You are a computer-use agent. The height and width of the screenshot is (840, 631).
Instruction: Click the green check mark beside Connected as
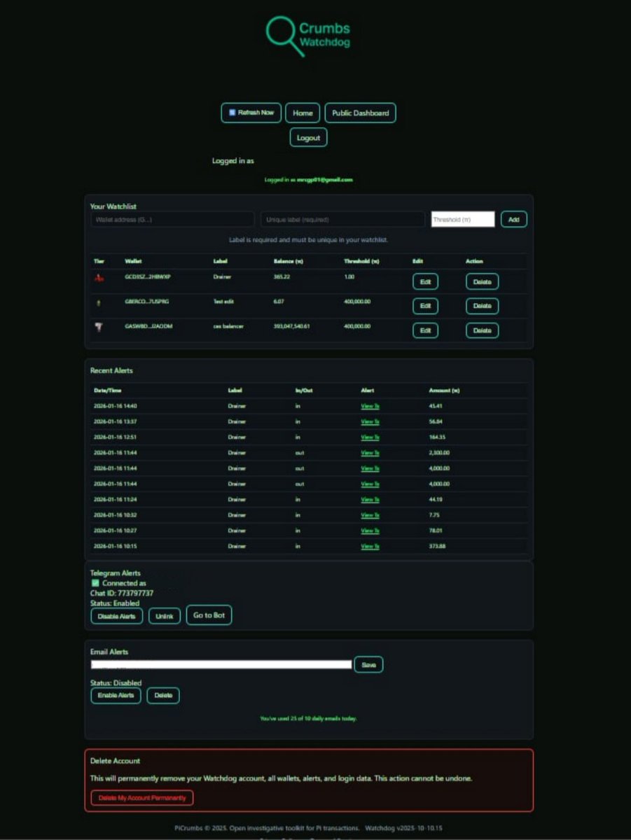click(x=95, y=583)
